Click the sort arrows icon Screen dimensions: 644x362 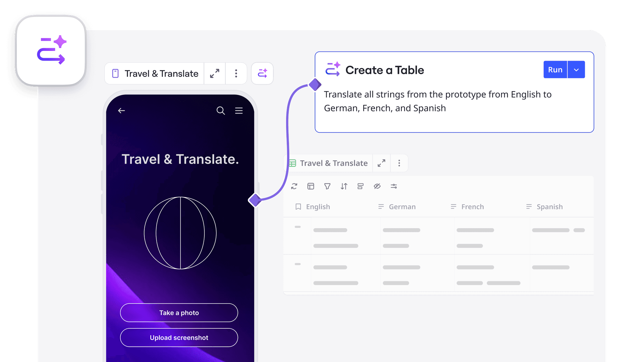coord(344,186)
